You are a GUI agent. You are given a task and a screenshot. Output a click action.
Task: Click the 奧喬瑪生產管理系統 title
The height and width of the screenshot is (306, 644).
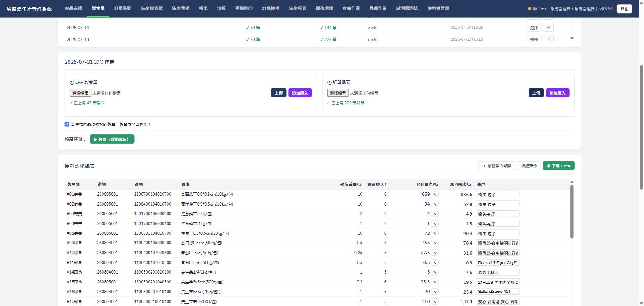pyautogui.click(x=30, y=9)
